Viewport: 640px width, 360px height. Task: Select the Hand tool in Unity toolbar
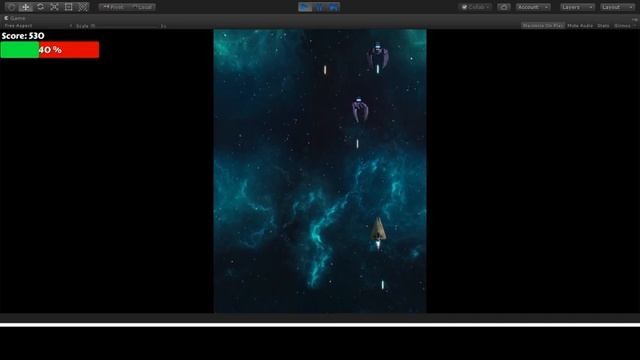point(11,7)
